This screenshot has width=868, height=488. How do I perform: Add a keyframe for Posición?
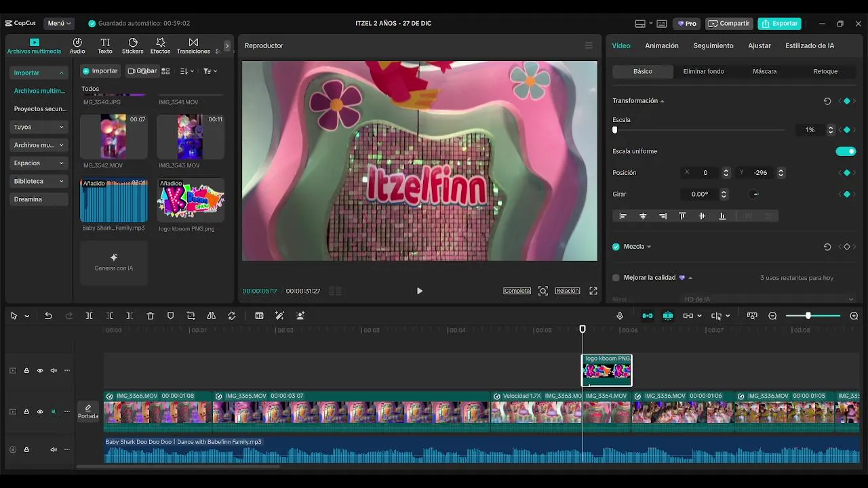[846, 173]
